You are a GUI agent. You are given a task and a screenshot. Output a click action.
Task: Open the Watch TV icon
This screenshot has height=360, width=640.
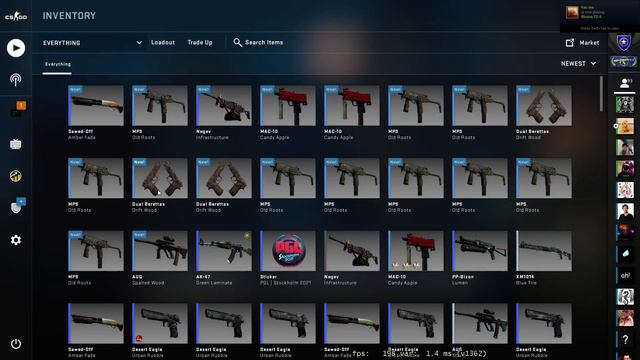[x=16, y=144]
